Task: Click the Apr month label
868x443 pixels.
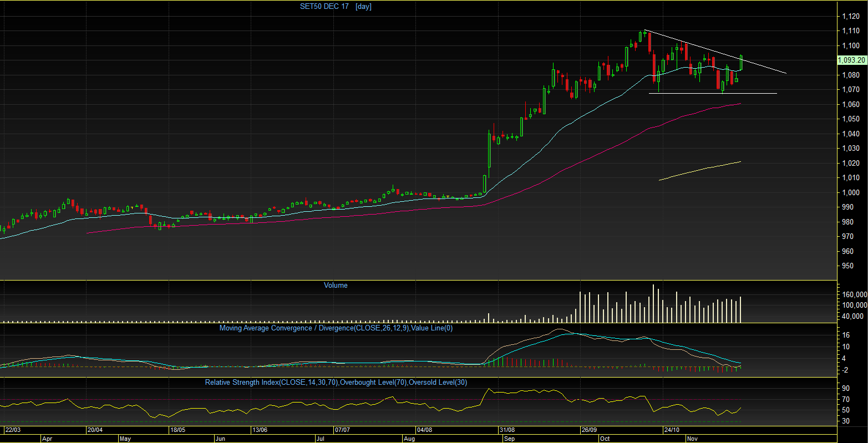Action: tap(47, 439)
